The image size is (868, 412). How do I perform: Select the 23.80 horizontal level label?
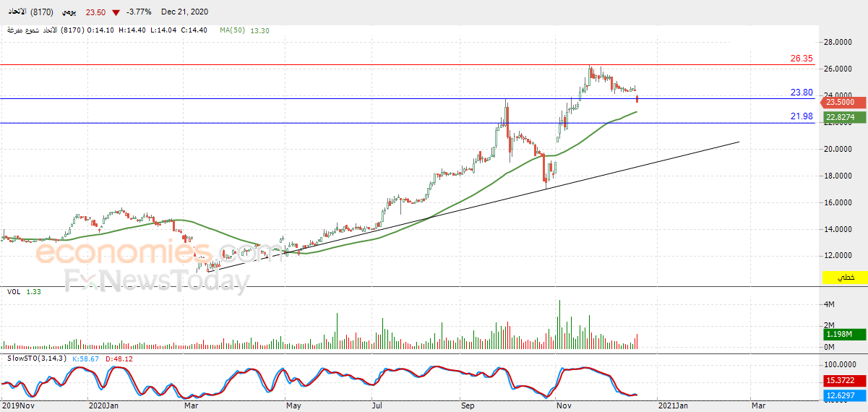pyautogui.click(x=802, y=93)
